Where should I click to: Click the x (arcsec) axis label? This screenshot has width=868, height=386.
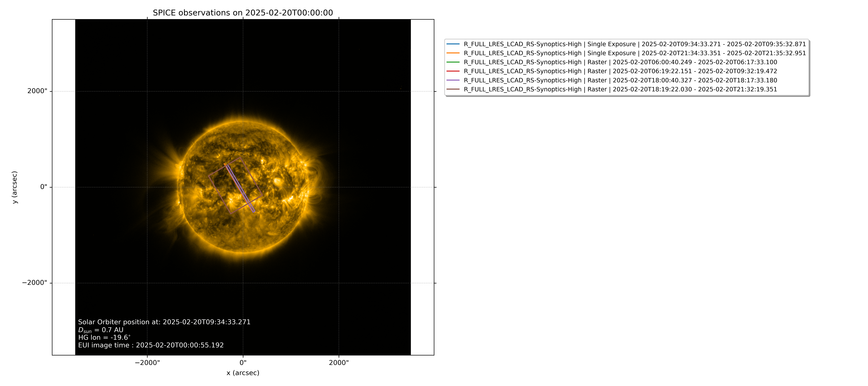243,373
